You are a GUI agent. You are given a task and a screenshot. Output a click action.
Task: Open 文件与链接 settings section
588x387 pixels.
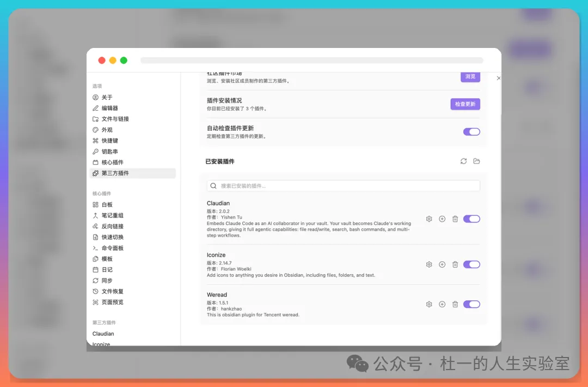pyautogui.click(x=133, y=119)
